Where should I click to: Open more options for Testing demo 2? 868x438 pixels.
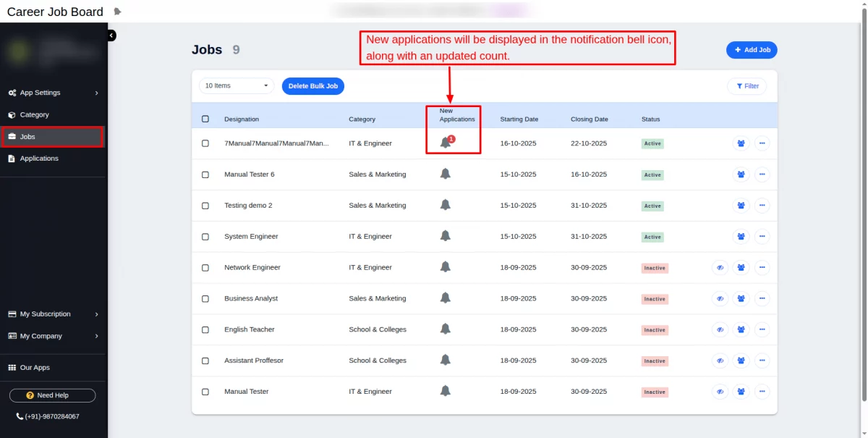(x=762, y=206)
